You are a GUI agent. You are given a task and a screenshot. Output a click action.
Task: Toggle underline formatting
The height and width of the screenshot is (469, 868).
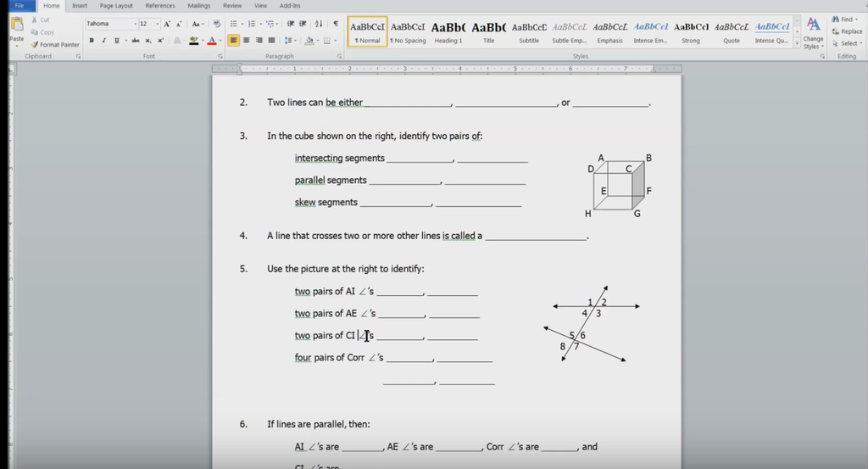coord(116,41)
